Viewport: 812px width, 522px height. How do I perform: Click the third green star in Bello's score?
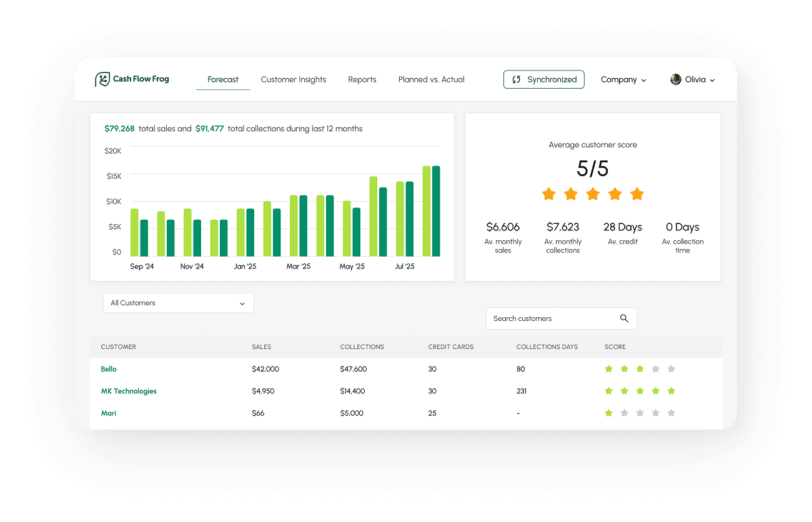pos(640,369)
